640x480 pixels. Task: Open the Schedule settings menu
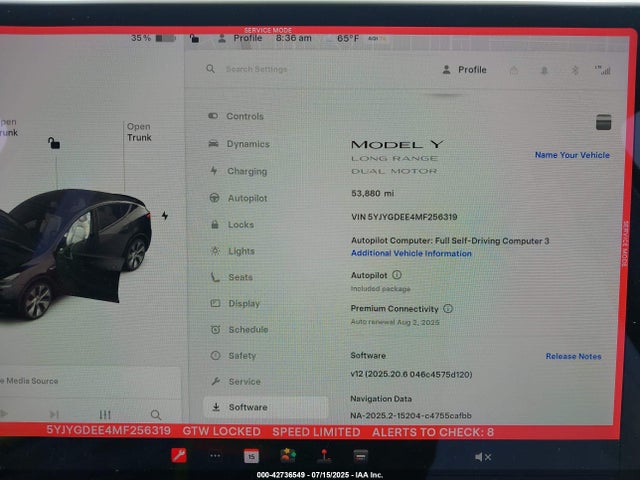[239, 329]
